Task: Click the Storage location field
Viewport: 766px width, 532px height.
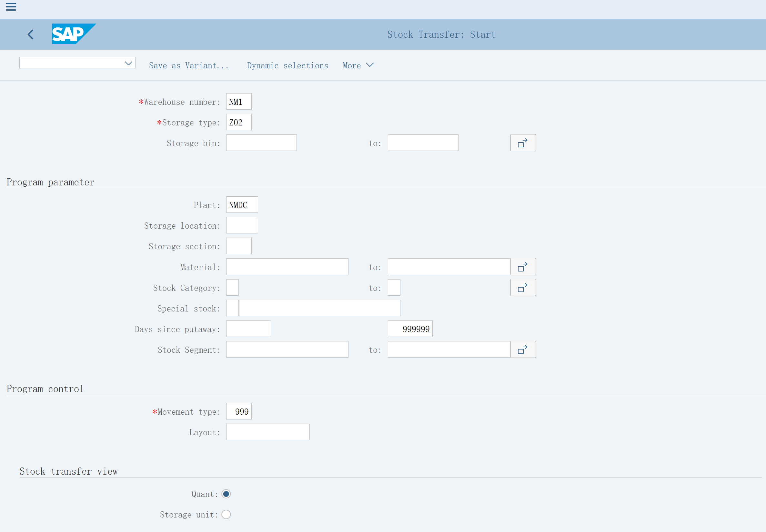Action: coord(242,226)
